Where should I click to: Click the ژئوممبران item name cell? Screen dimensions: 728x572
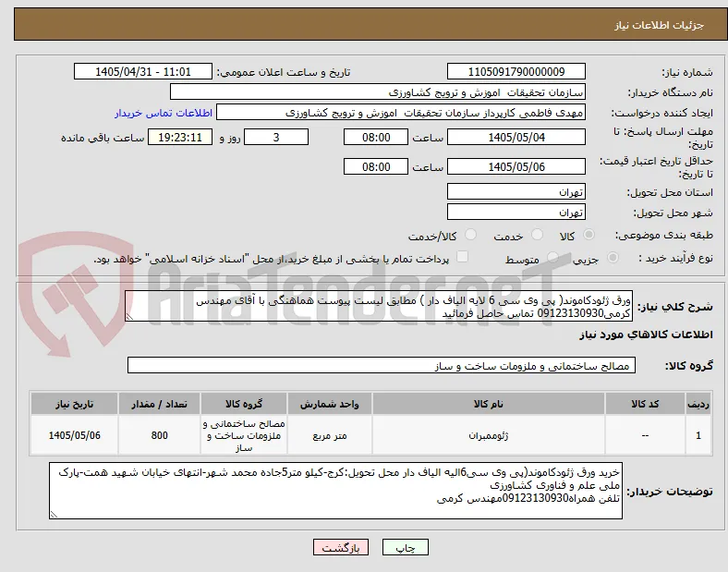tap(489, 435)
